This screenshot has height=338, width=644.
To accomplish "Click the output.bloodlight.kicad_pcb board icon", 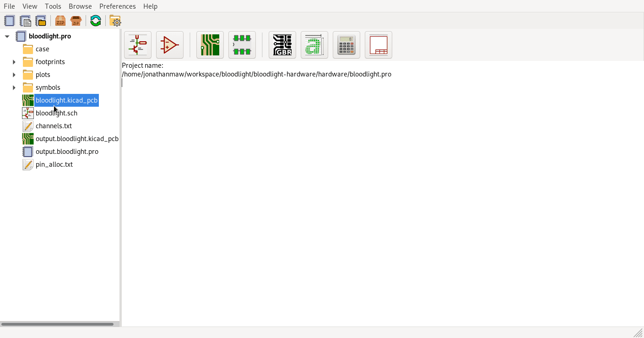I will 28,139.
